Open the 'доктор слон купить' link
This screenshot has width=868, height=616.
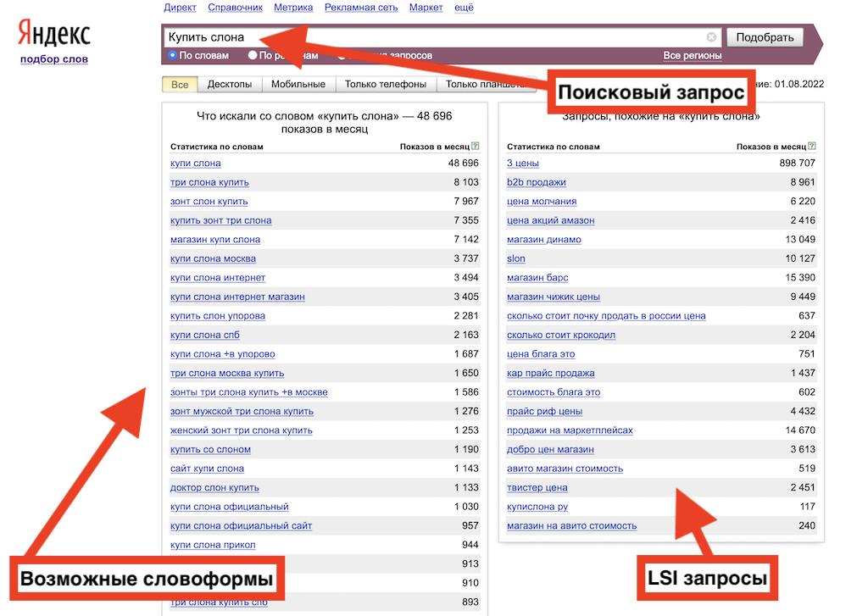[x=214, y=487]
